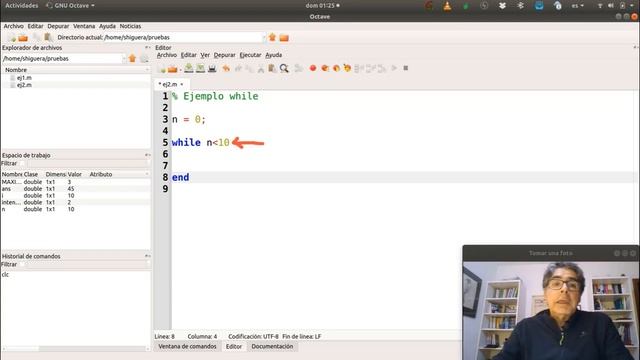Image resolution: width=640 pixels, height=360 pixels.
Task: Open main Ventana menu
Action: [x=84, y=26]
